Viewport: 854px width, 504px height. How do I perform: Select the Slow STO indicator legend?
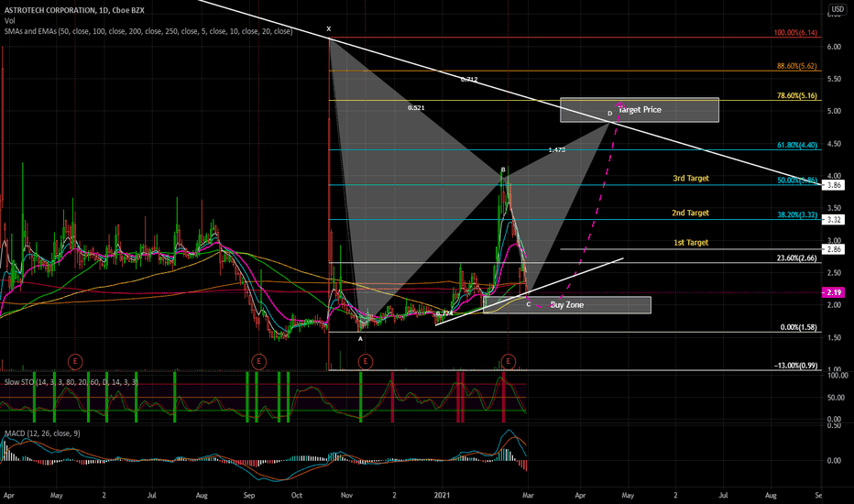(x=71, y=382)
